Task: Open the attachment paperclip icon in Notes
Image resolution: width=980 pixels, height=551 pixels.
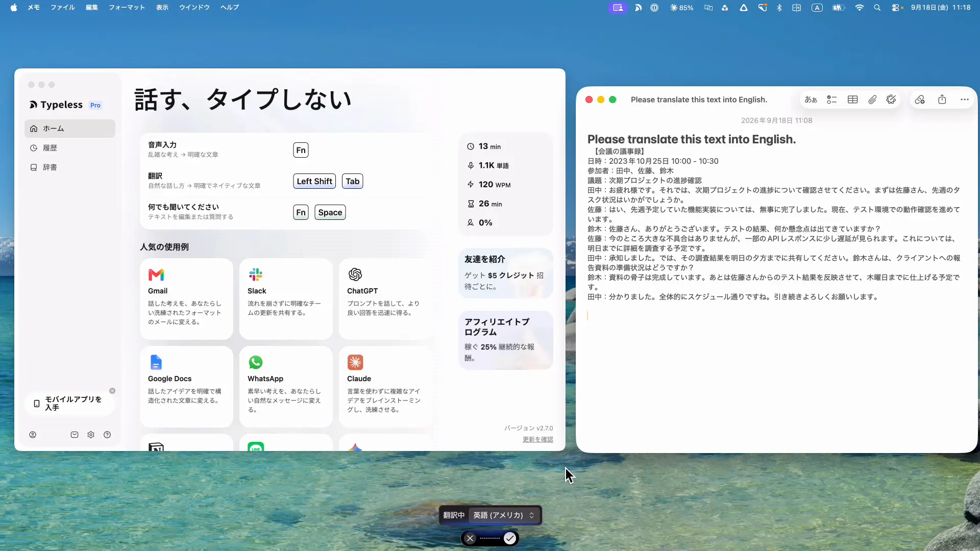Action: [872, 99]
